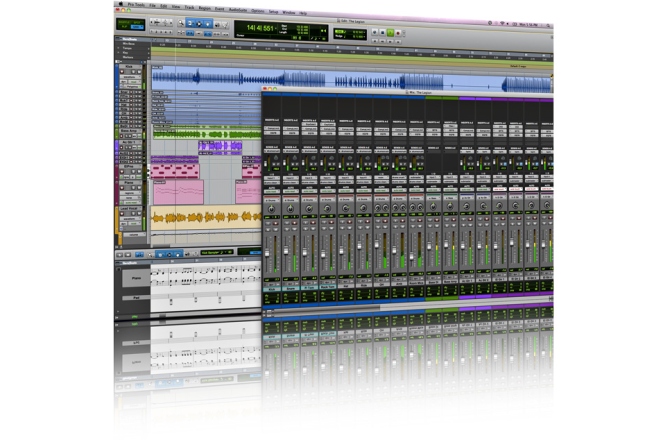672x440 pixels.
Task: Select Piano staff in score editor
Action: pos(136,278)
